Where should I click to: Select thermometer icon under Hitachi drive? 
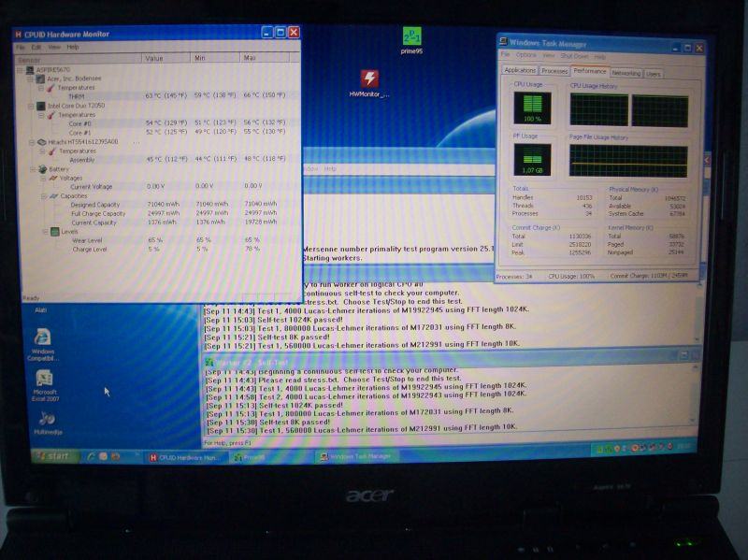tap(52, 151)
